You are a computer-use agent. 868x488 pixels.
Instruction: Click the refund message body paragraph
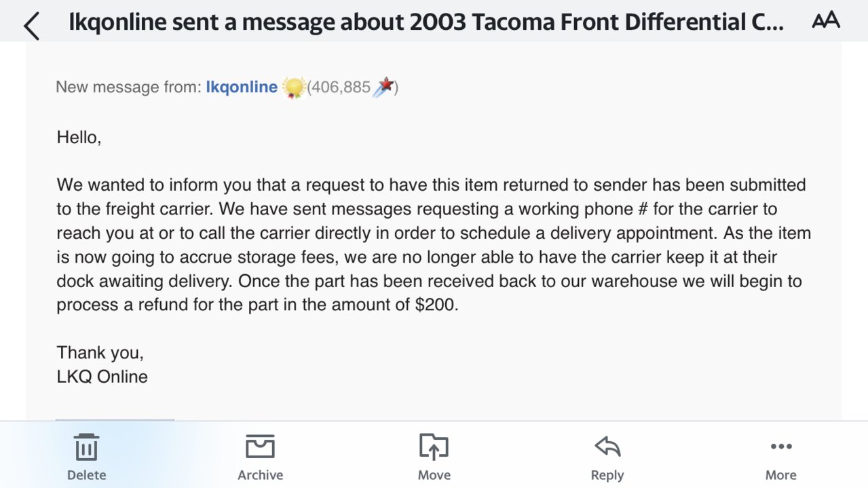(434, 245)
